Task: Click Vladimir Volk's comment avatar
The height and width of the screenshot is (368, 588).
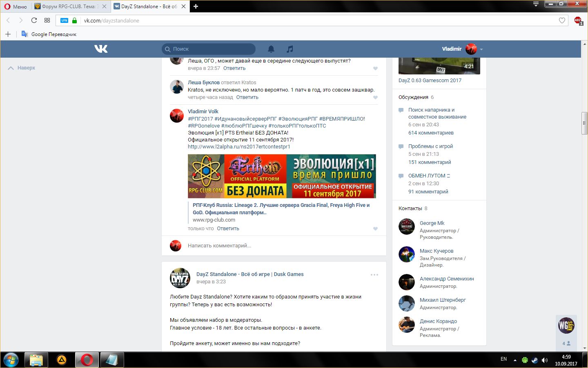Action: 177,116
